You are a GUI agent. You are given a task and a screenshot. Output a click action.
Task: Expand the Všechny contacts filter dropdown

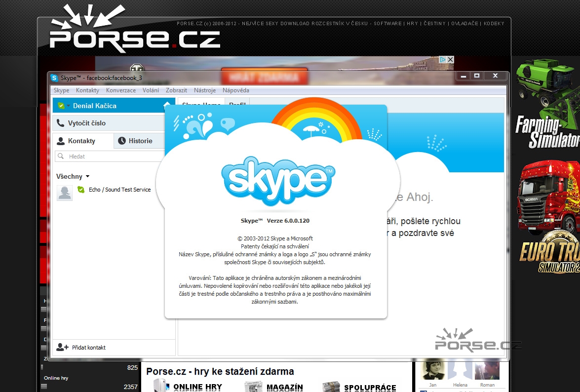coord(87,176)
